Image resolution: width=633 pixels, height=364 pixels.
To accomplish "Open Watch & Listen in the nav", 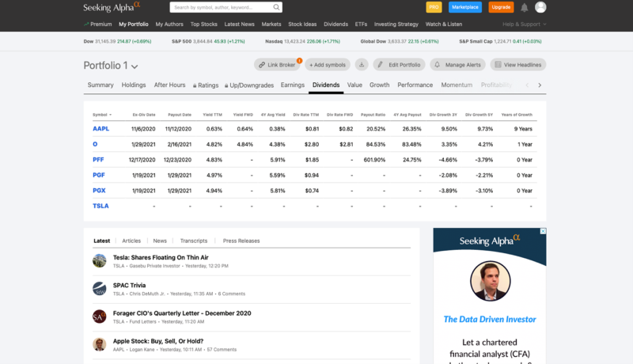I will (444, 25).
